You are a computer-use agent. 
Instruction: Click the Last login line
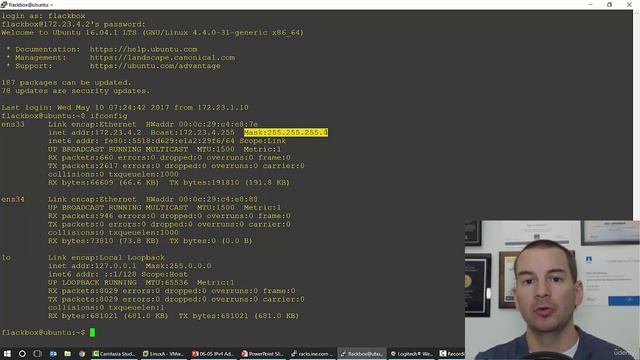point(125,107)
